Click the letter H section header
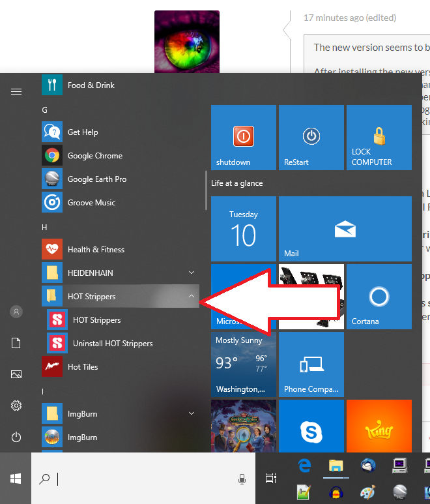Screen dimensions: 430x504 point(44,228)
